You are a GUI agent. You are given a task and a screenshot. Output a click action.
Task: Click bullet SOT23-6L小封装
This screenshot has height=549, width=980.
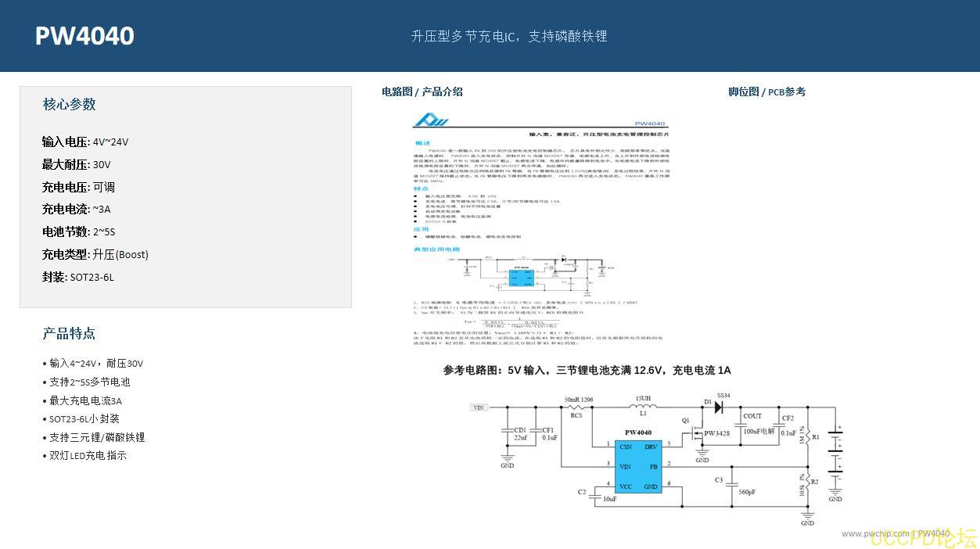(x=81, y=418)
